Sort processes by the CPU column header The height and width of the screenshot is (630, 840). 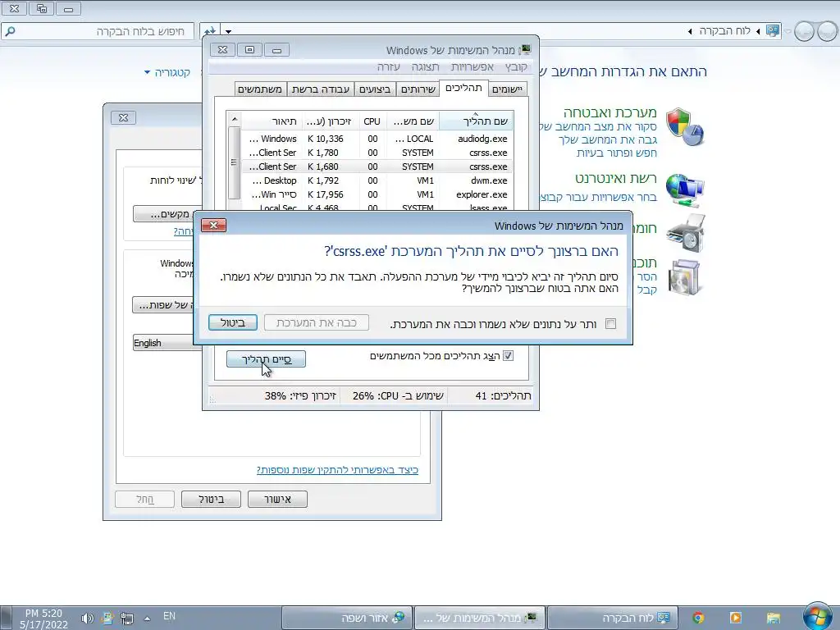pyautogui.click(x=372, y=121)
